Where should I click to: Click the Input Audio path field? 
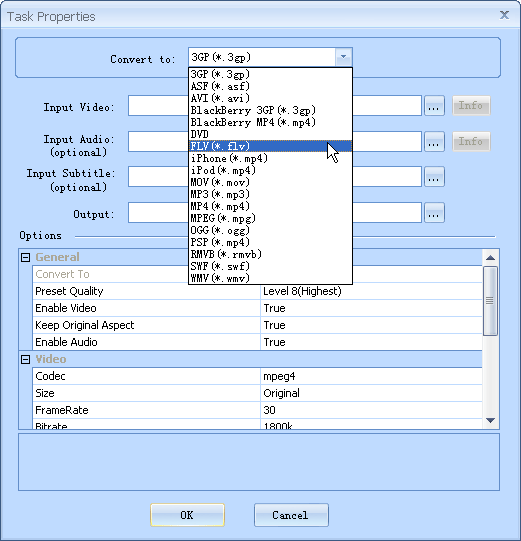[275, 141]
